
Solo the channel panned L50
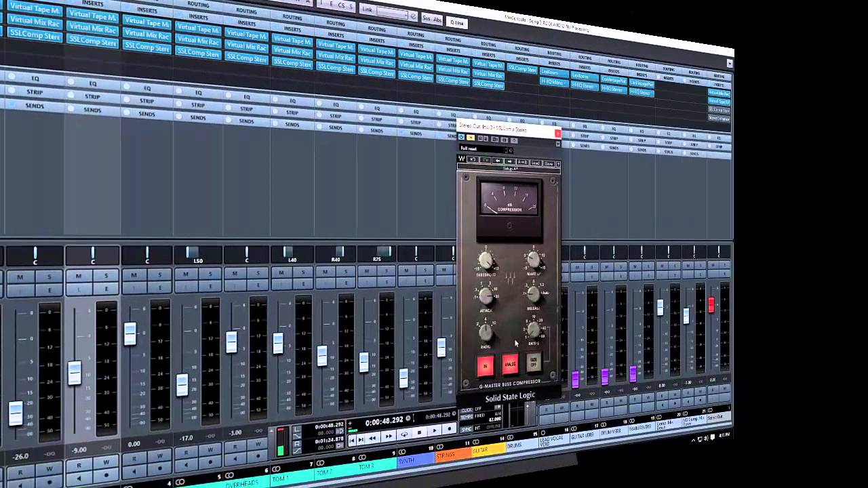(210, 274)
